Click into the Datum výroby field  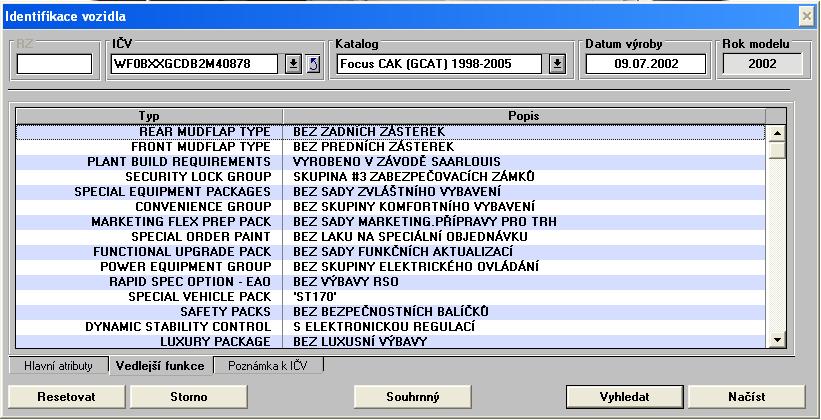(x=645, y=64)
